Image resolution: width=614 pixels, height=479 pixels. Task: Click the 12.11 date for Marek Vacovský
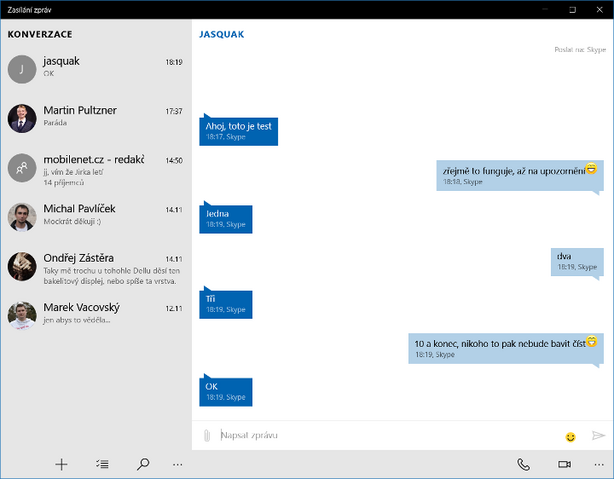pos(174,309)
